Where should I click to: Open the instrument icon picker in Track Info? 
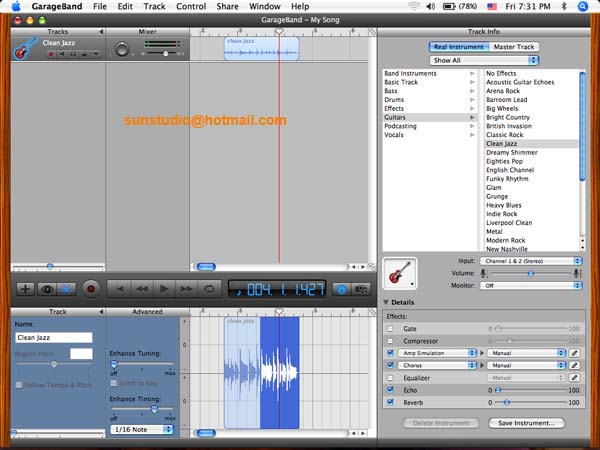pyautogui.click(x=399, y=273)
